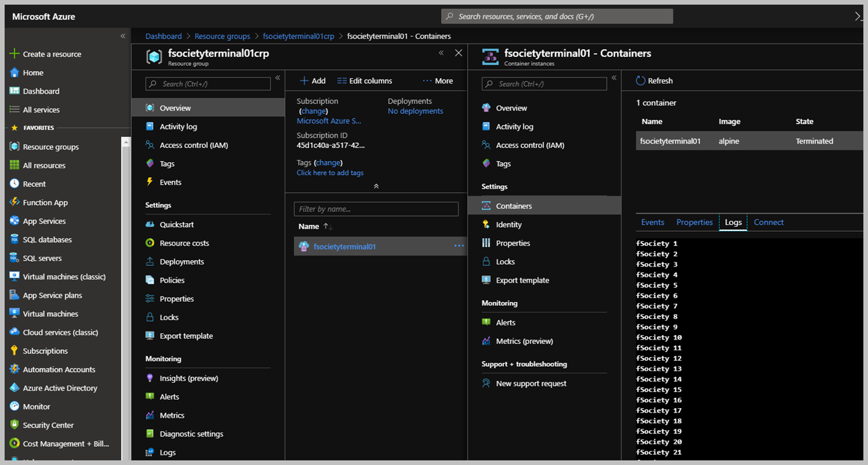Click the Refresh icon in the Containers blade

pyautogui.click(x=640, y=81)
